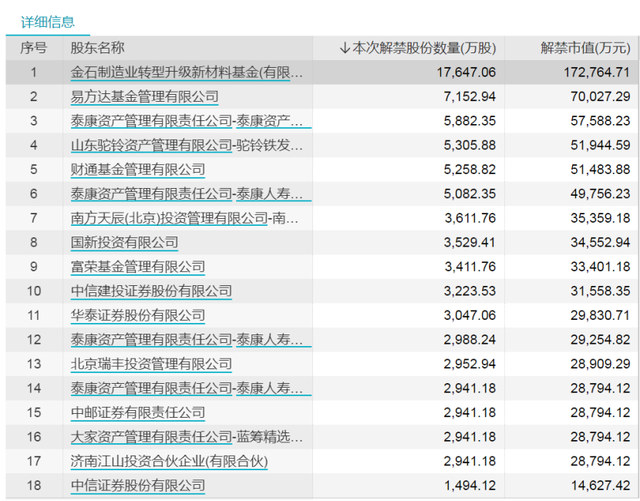This screenshot has width=640, height=501.
Task: Select share quantity 5,305.88
Action: [x=470, y=145]
